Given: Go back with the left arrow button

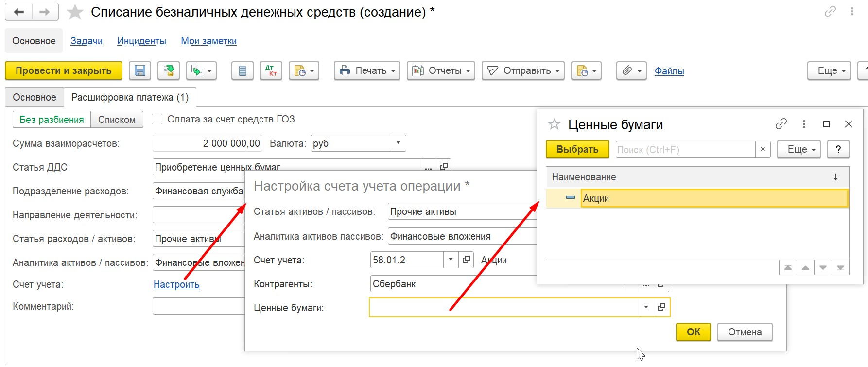Looking at the screenshot, I should point(19,12).
